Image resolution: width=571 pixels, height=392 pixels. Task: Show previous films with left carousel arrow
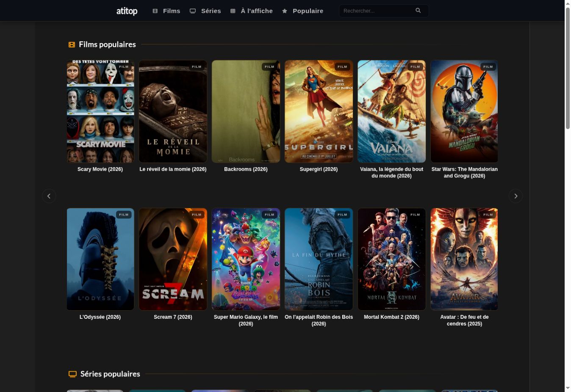pyautogui.click(x=49, y=196)
